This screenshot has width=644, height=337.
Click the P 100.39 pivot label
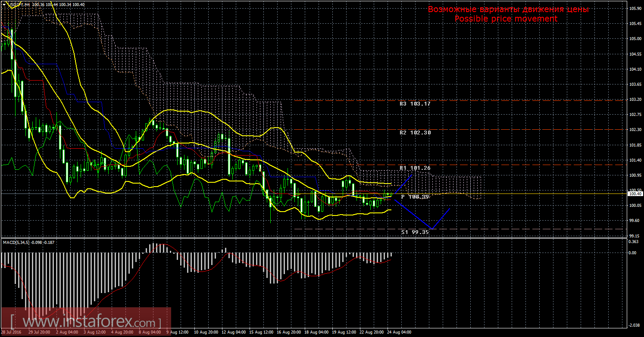pyautogui.click(x=415, y=197)
